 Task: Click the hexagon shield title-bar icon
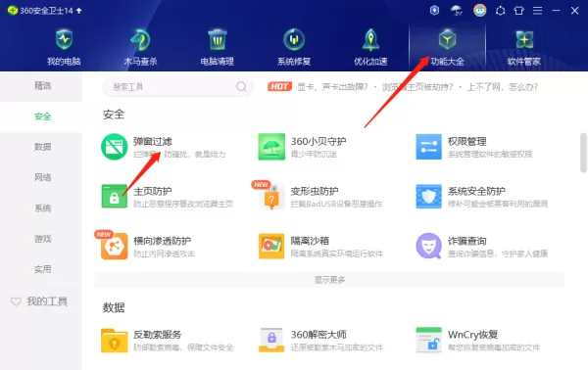click(434, 10)
